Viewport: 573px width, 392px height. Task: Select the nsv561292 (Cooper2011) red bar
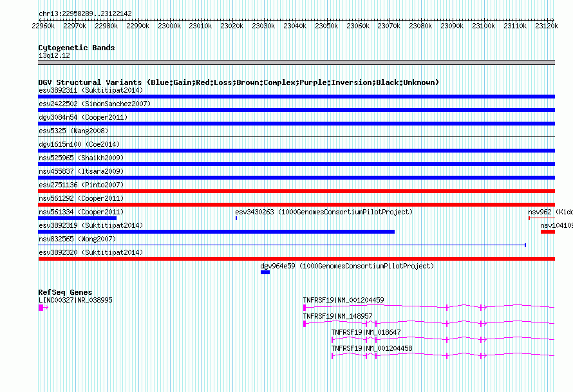[x=296, y=205]
